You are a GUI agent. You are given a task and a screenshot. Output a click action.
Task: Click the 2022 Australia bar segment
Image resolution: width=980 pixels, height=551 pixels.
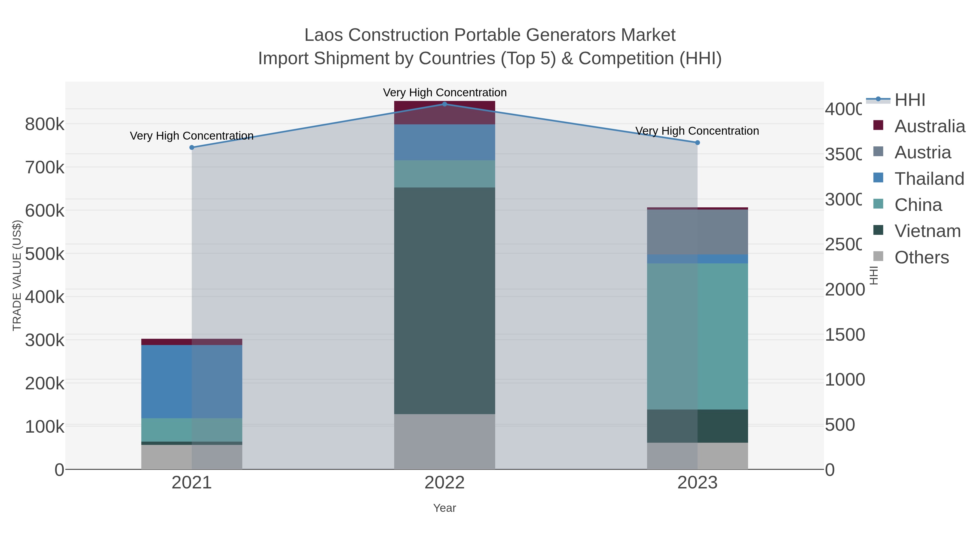444,113
